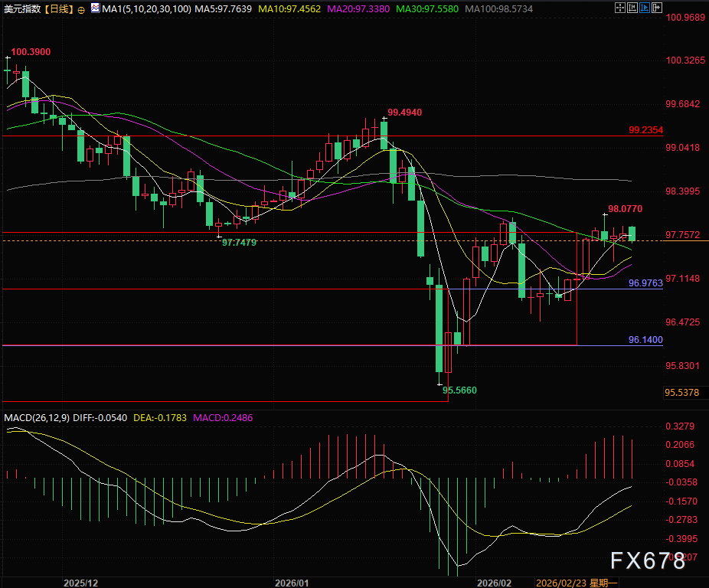Click the DEA:-0.1783 readout
This screenshot has height=588, width=709.
point(160,417)
